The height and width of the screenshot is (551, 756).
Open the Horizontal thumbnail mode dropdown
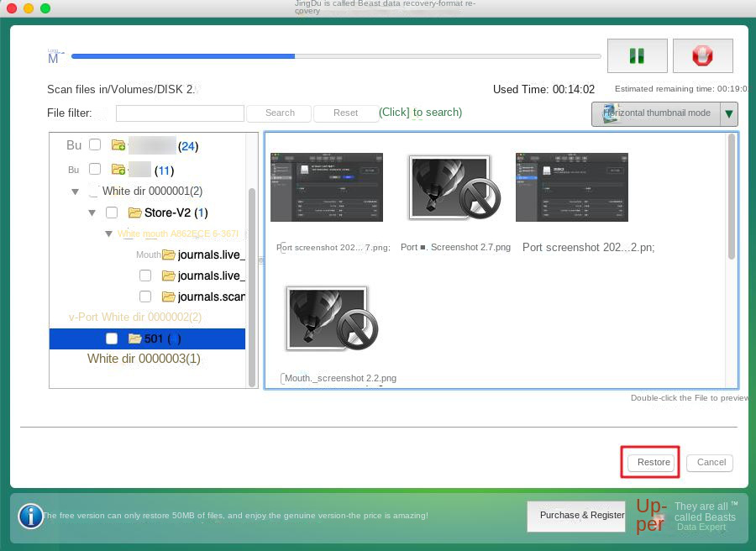pyautogui.click(x=729, y=113)
